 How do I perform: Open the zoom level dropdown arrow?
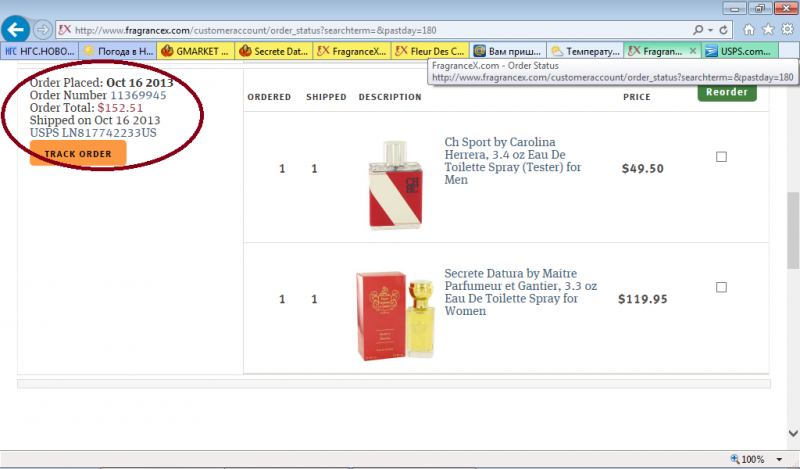779,459
